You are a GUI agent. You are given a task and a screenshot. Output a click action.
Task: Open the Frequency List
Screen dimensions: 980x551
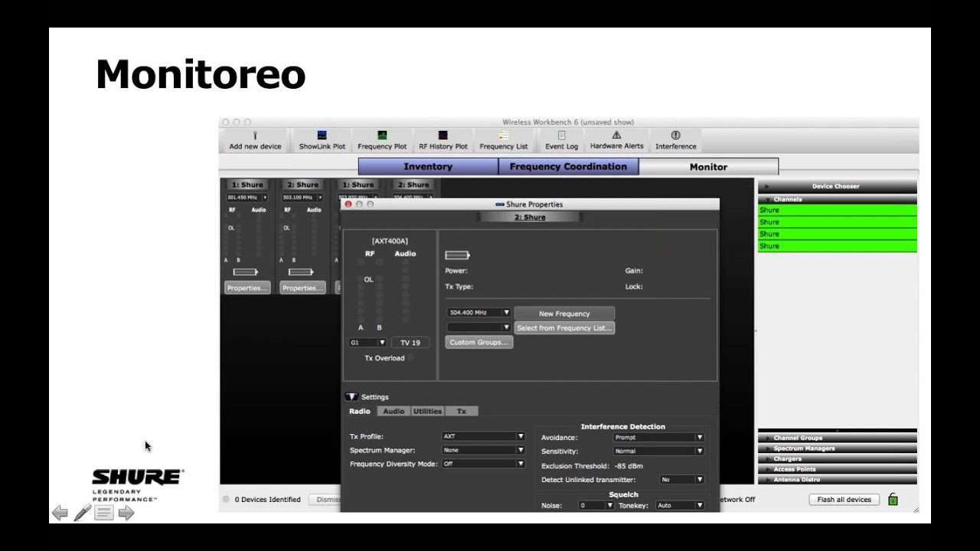503,140
